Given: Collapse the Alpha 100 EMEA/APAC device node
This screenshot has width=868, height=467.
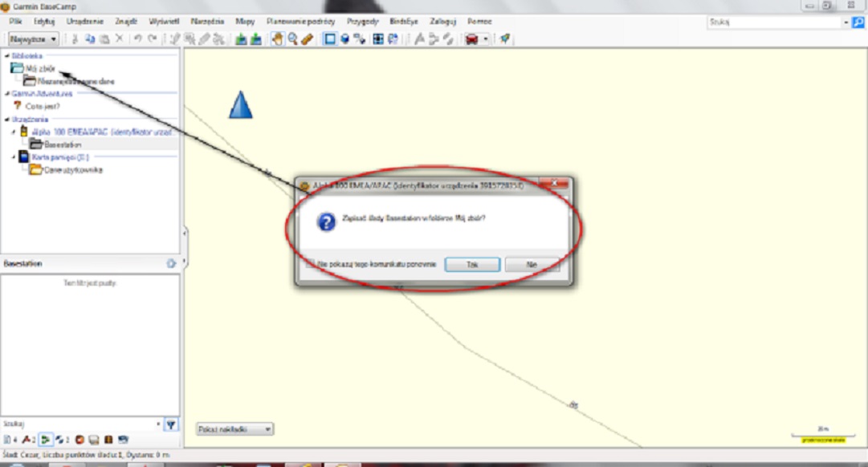Looking at the screenshot, I should [14, 132].
